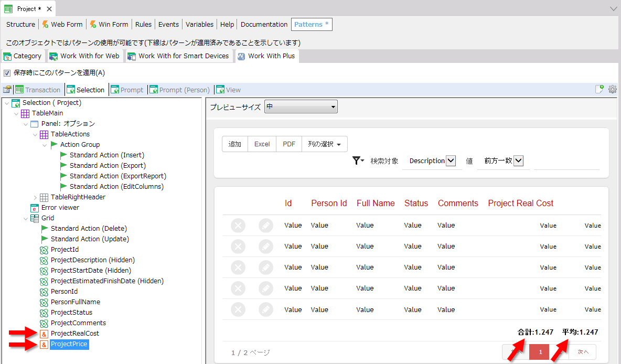
Task: Click the variable icon next to ProjectPrice
Action: click(44, 344)
